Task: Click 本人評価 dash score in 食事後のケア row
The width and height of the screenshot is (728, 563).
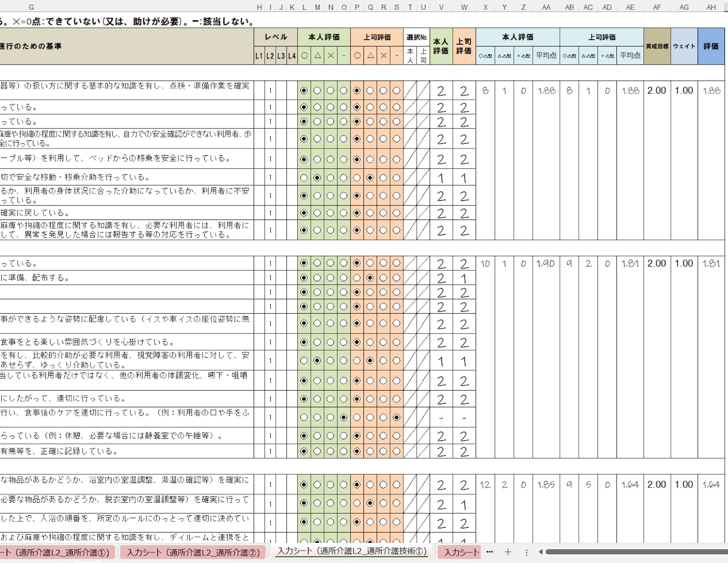Action: pos(441,417)
